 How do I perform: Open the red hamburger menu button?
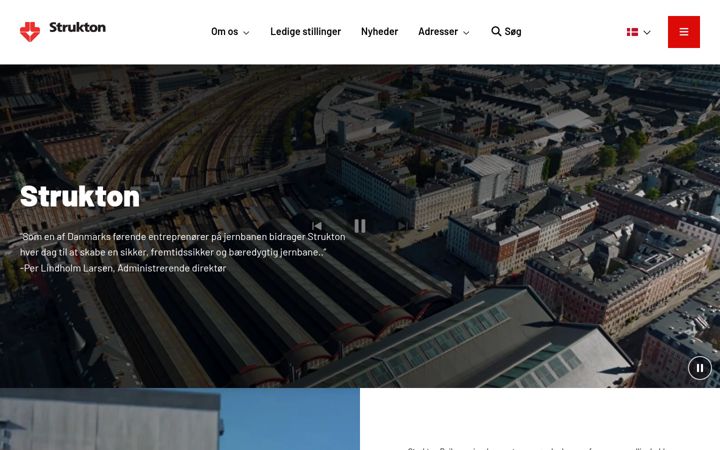[684, 32]
